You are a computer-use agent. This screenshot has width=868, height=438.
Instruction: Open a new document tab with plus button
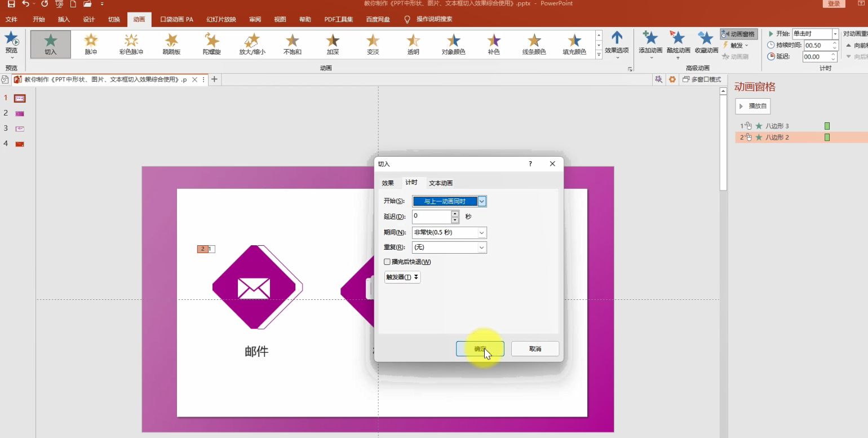point(214,79)
